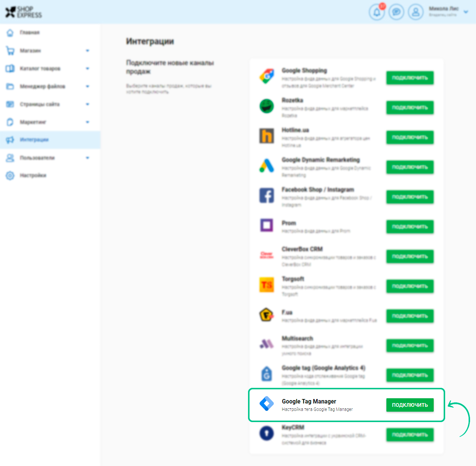Open the Страницы сайта menu item

point(50,104)
